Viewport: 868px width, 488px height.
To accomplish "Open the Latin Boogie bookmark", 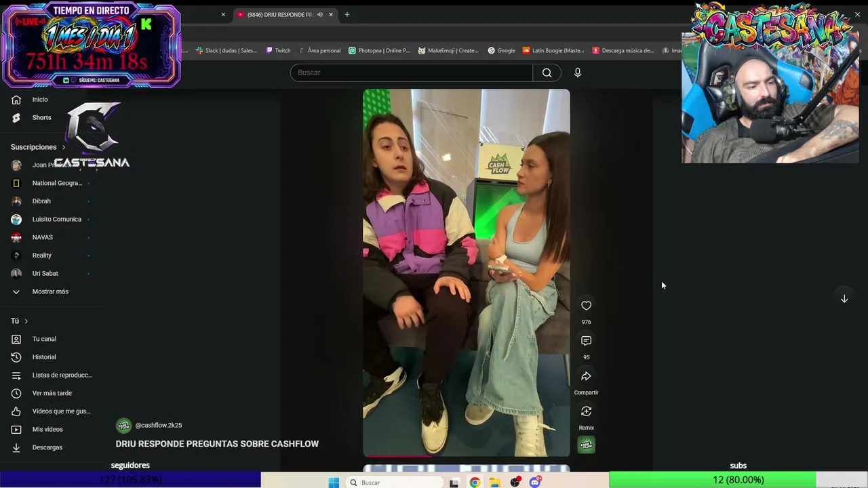I will (553, 50).
